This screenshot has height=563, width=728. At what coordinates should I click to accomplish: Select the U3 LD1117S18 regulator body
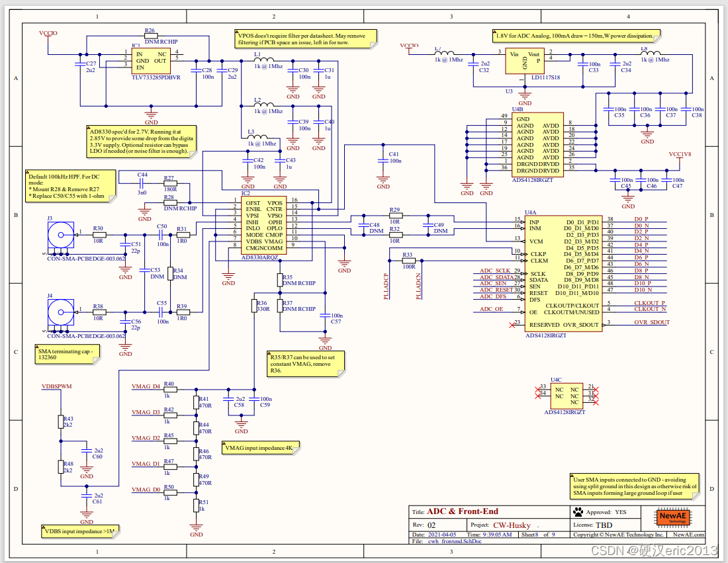(x=525, y=60)
